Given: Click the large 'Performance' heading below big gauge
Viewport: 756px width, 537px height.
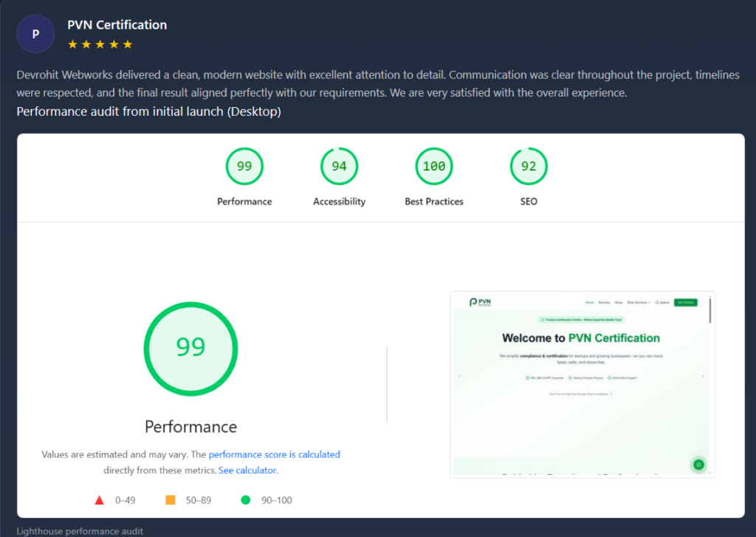Looking at the screenshot, I should coord(190,426).
